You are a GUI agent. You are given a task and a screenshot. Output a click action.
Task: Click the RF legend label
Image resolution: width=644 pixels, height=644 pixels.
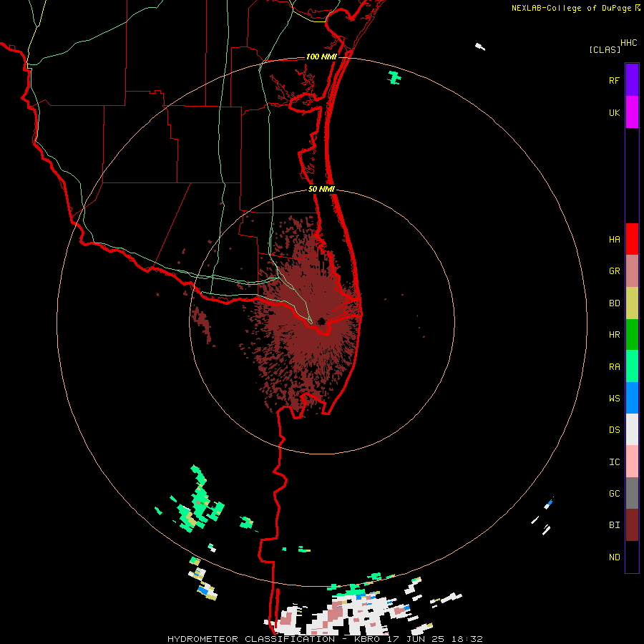point(614,80)
